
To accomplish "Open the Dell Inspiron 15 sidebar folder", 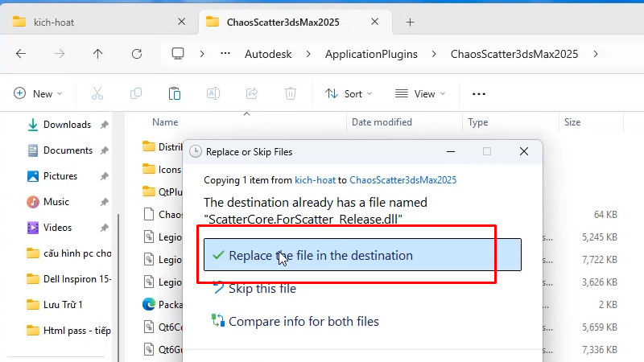I will pyautogui.click(x=68, y=279).
